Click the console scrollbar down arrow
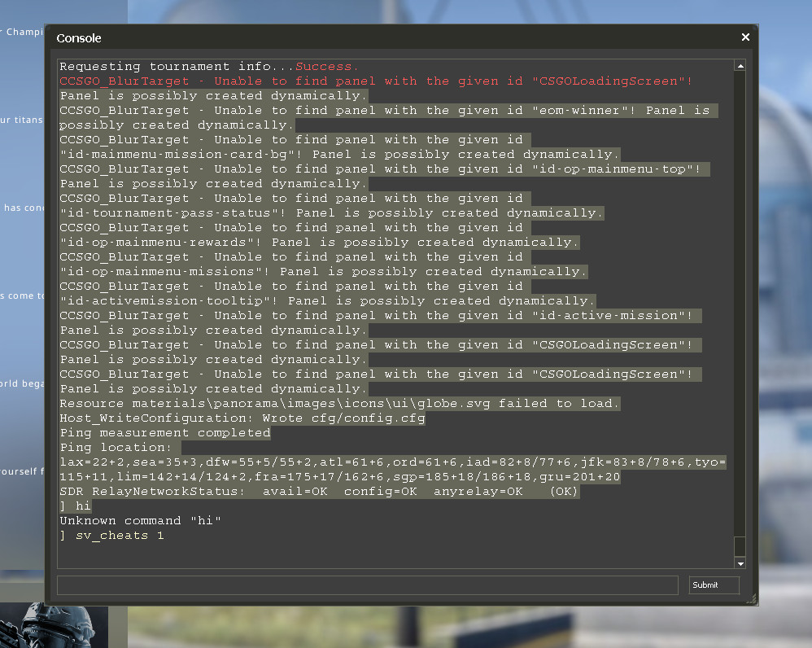The image size is (812, 648). [x=740, y=563]
